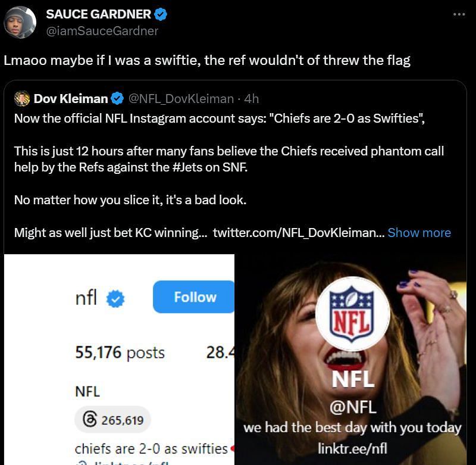476x465 pixels.
Task: Click the nfl Instagram verified badge
Action: click(x=115, y=298)
